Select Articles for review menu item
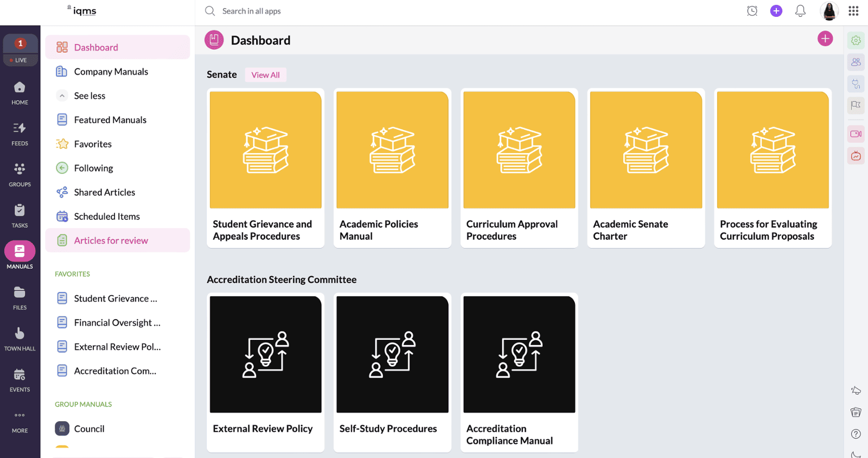 tap(111, 240)
